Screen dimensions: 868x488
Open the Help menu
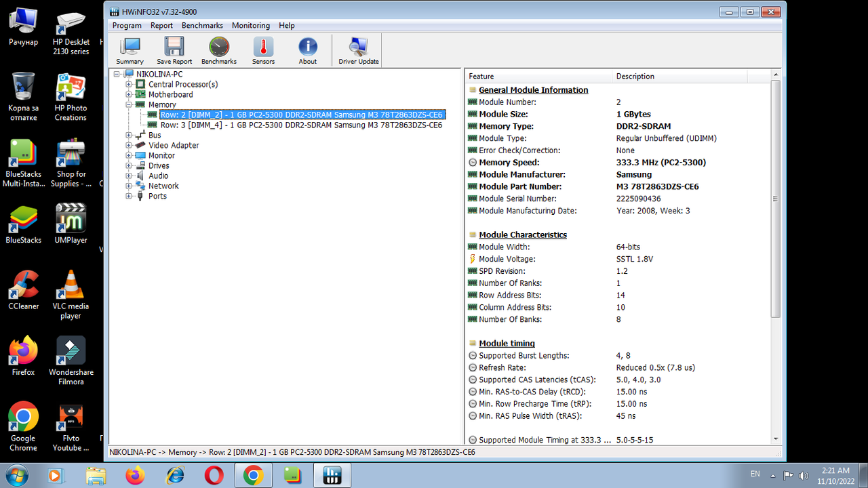click(x=287, y=25)
